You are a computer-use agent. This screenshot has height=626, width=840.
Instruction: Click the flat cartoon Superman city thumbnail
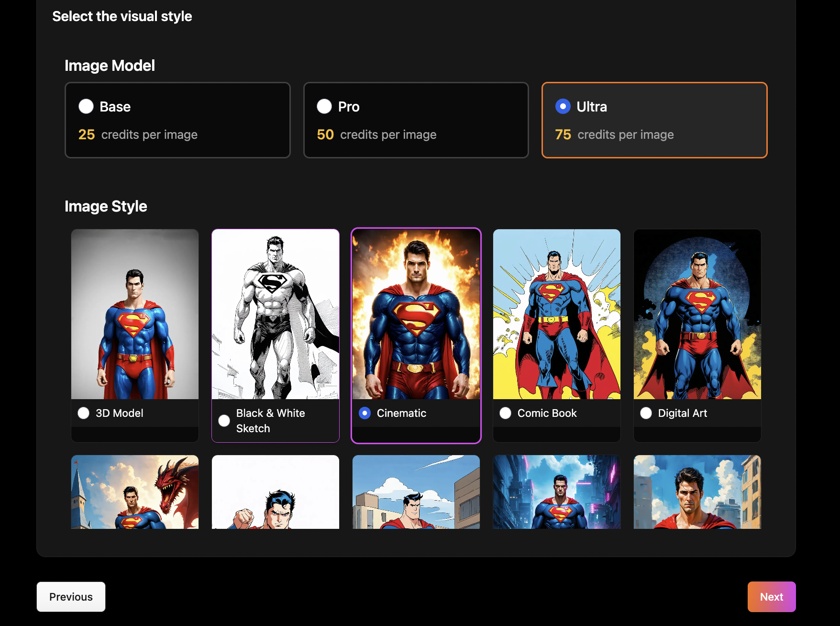(416, 492)
